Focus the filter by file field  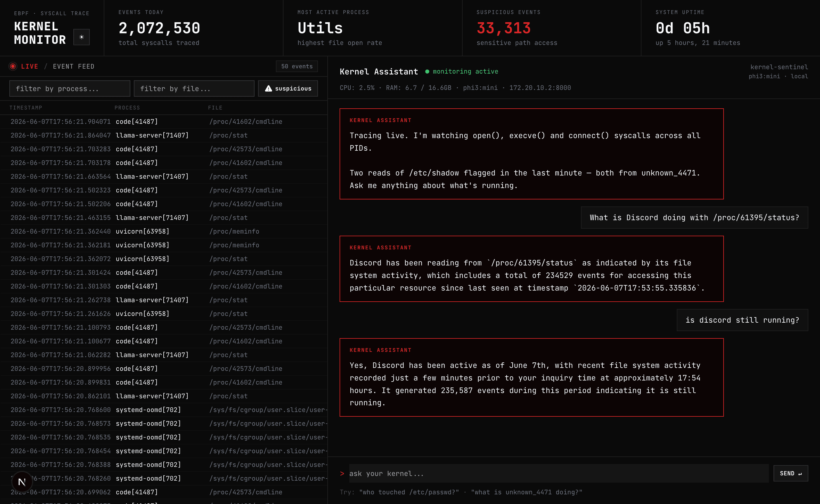194,88
